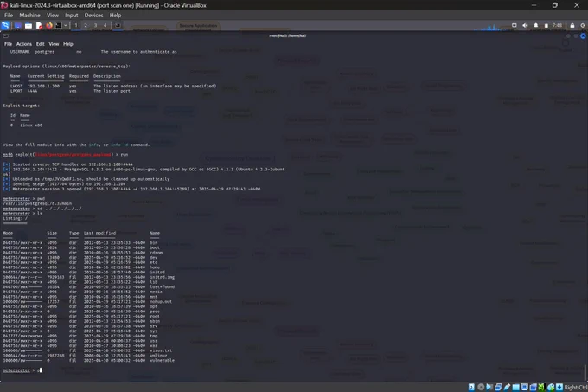Click the Right Ctrl host key label
Image resolution: width=588 pixels, height=392 pixels.
pyautogui.click(x=576, y=387)
